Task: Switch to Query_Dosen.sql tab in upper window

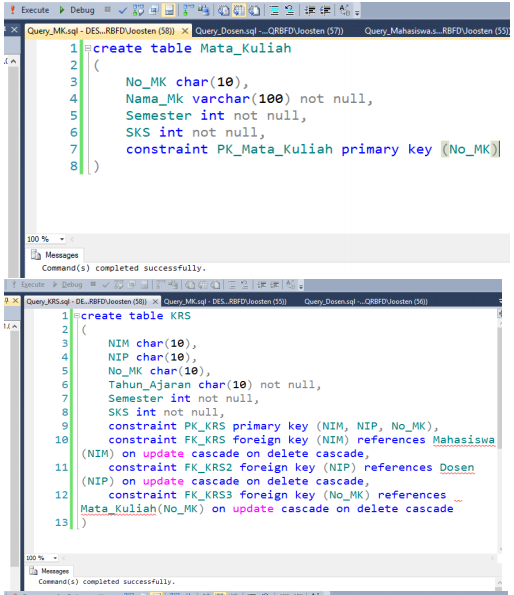Action: [x=269, y=31]
